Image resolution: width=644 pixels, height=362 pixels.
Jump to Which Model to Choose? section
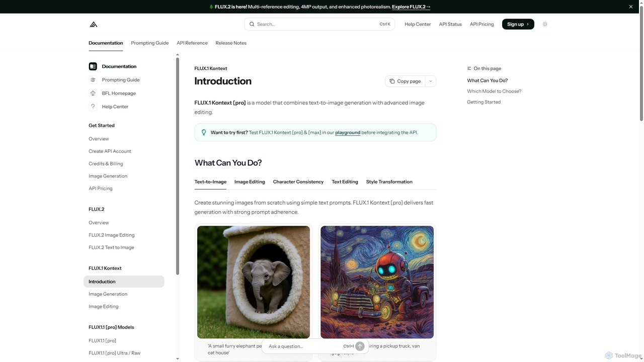(x=494, y=92)
